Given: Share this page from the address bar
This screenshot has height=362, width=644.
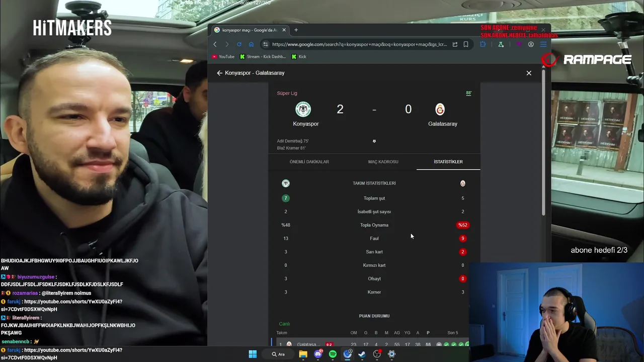Looking at the screenshot, I should point(455,44).
